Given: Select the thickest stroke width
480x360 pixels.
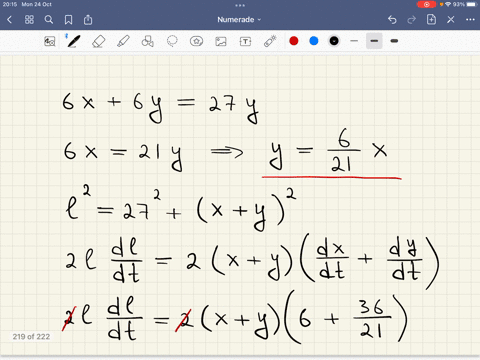Looking at the screenshot, I should pyautogui.click(x=394, y=41).
